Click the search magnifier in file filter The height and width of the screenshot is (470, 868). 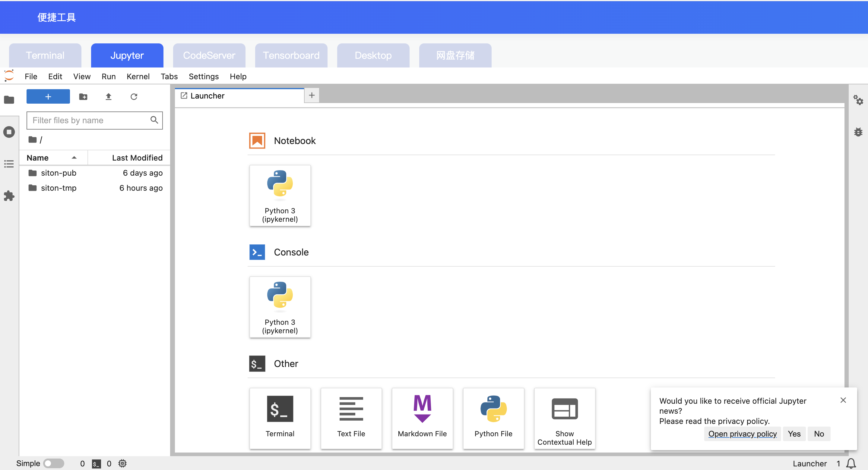(154, 120)
